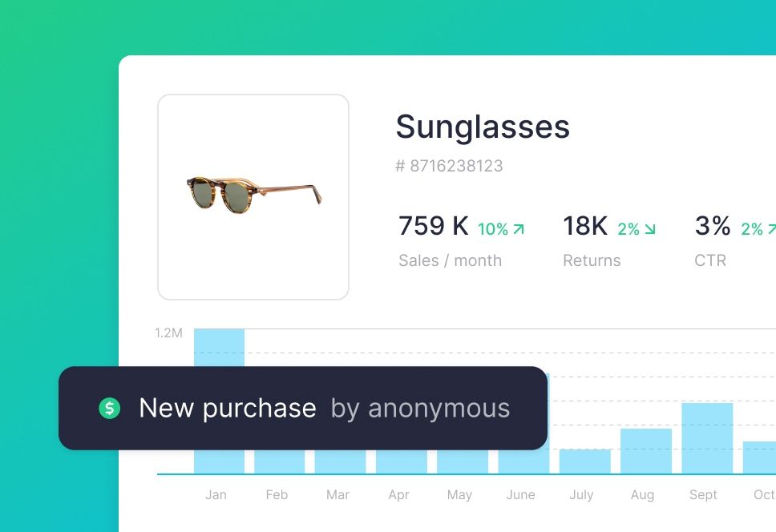
Task: Click the green dollar icon in the notification
Action: tap(111, 409)
